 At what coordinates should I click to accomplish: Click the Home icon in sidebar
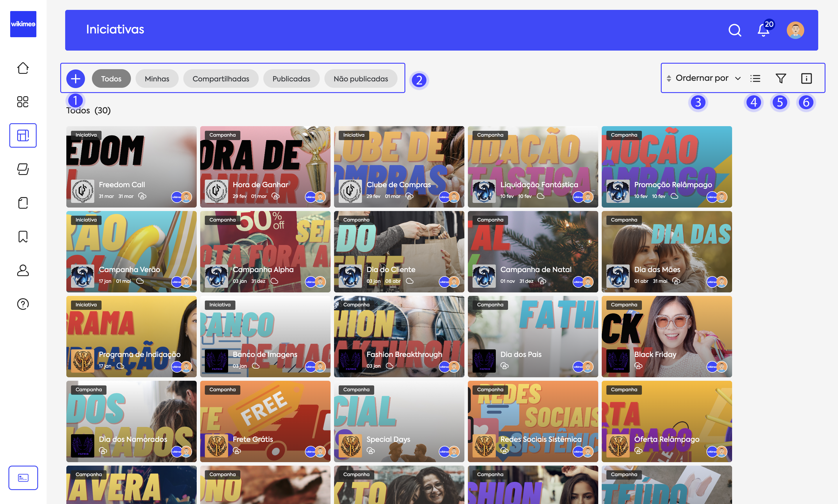pos(23,68)
